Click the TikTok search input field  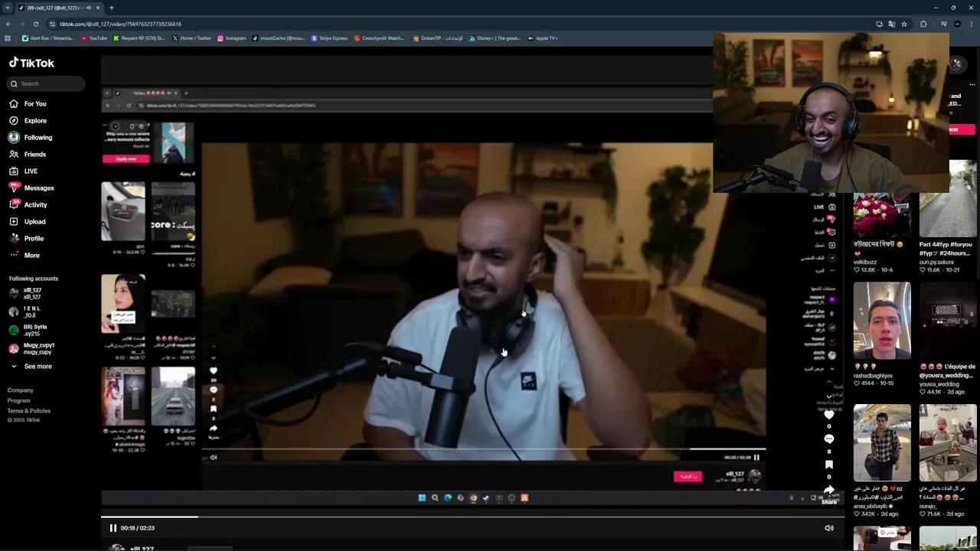tap(46, 83)
